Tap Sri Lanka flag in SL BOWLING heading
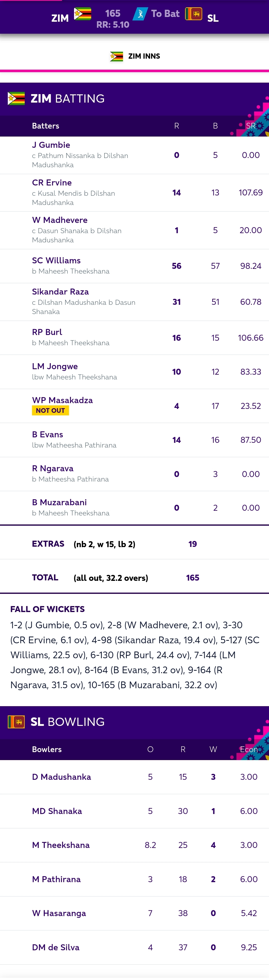269x980 pixels. 16,721
